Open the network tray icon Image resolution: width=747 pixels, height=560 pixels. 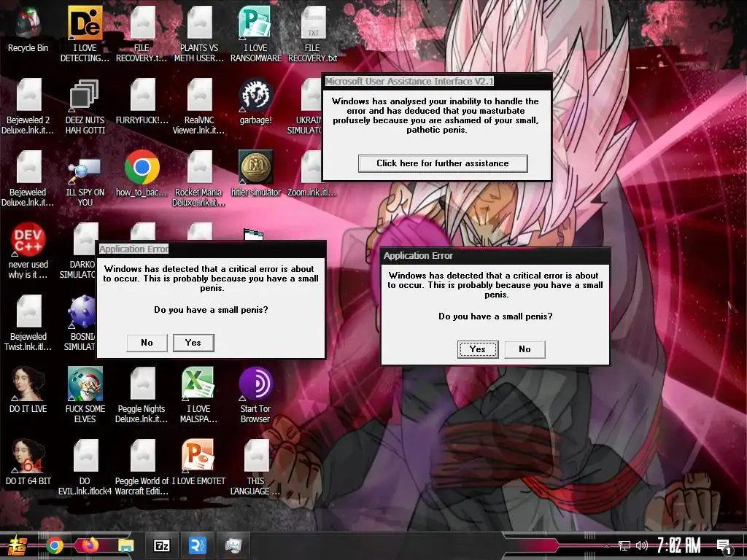tap(624, 545)
